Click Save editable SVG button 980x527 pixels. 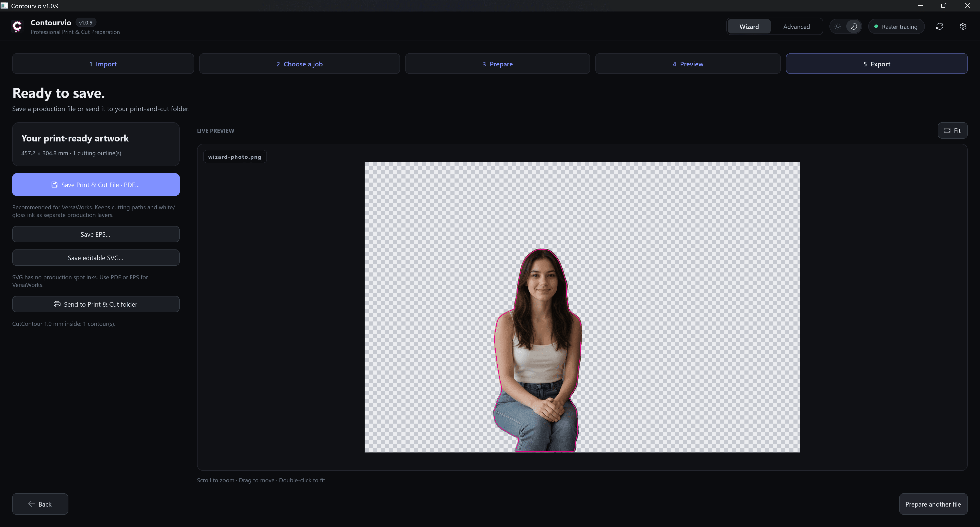pyautogui.click(x=96, y=258)
